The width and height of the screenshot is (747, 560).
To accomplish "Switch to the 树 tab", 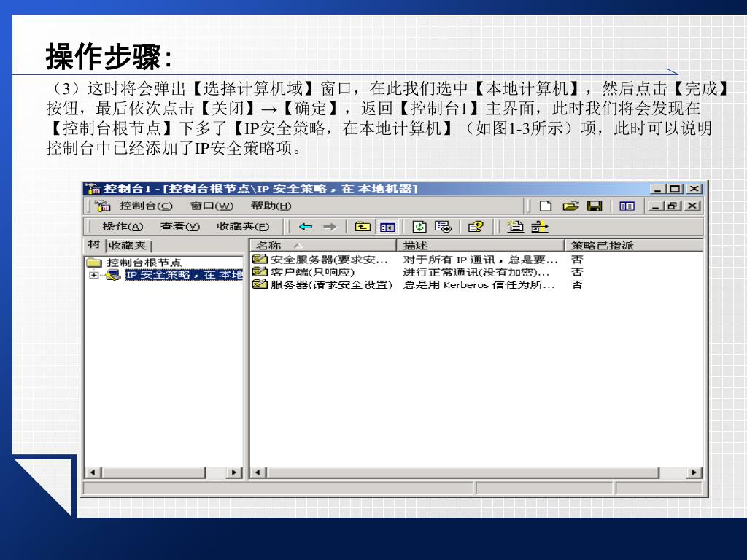I will pos(94,245).
